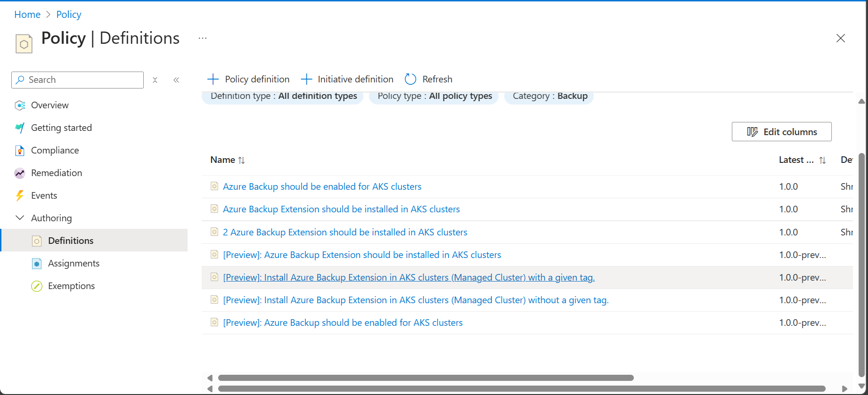The width and height of the screenshot is (868, 395).
Task: Click the Definitions icon in the sidebar
Action: point(37,241)
